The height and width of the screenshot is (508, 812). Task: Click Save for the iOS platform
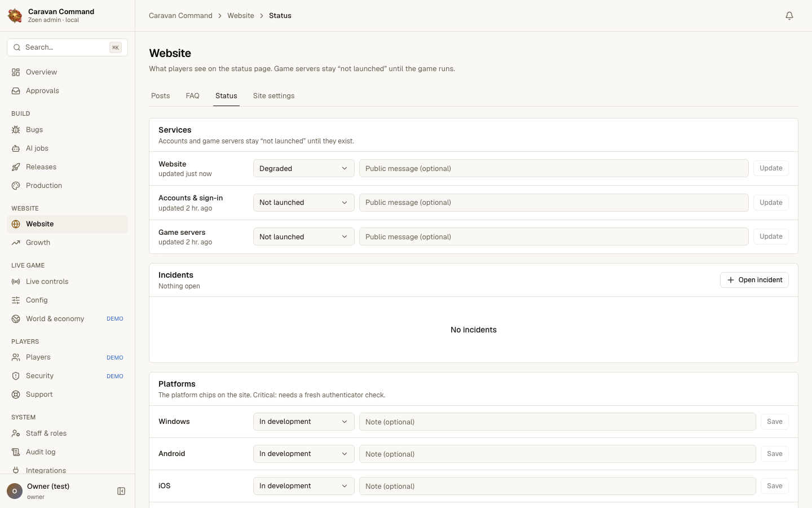775,486
